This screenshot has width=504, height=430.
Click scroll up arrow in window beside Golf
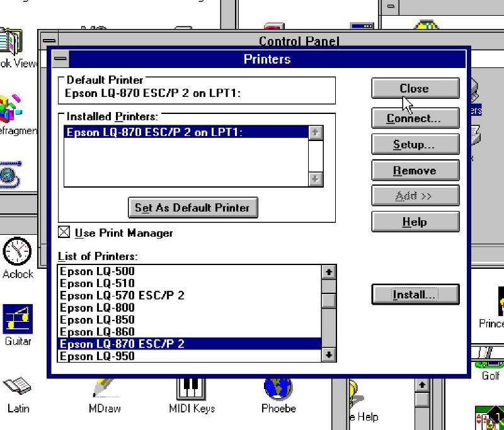422,385
